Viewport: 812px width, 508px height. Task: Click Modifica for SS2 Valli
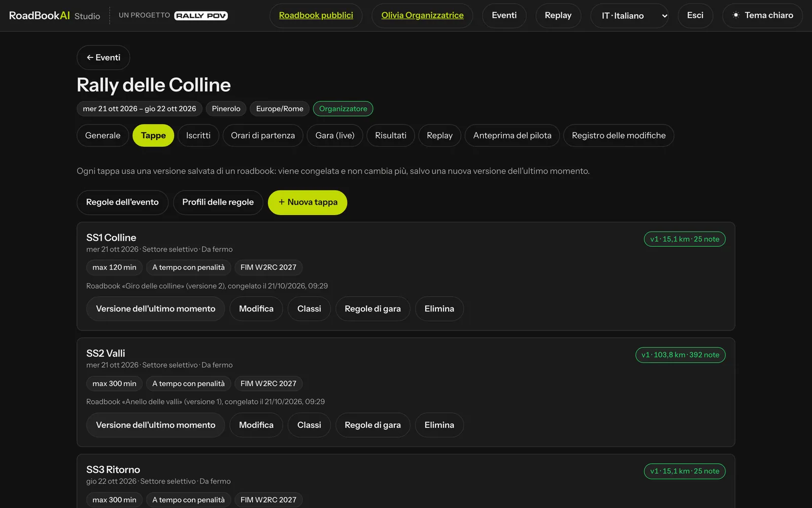[256, 425]
